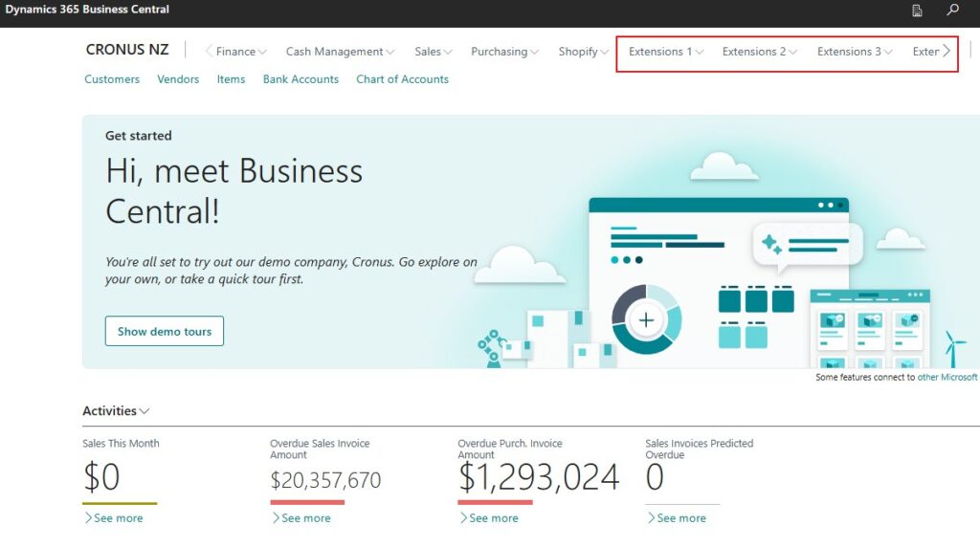980x548 pixels.
Task: Click the plus icon on donut chart
Action: (646, 319)
